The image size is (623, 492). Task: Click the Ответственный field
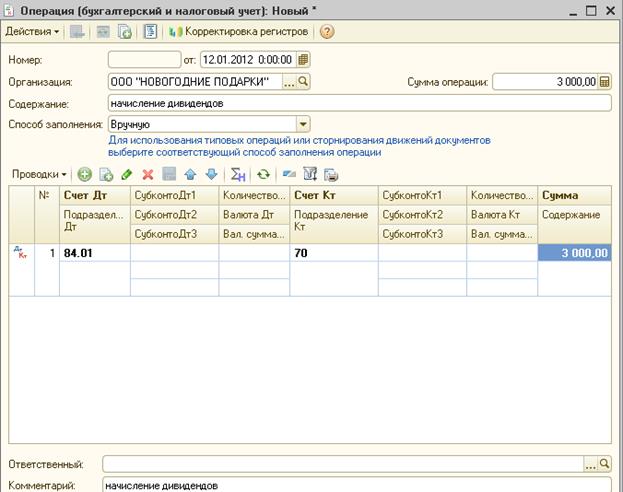(343, 463)
